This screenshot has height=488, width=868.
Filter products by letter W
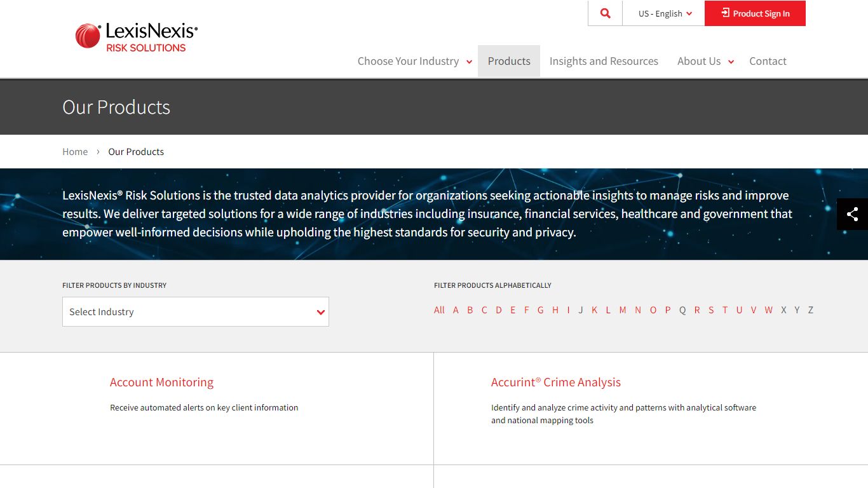point(769,310)
